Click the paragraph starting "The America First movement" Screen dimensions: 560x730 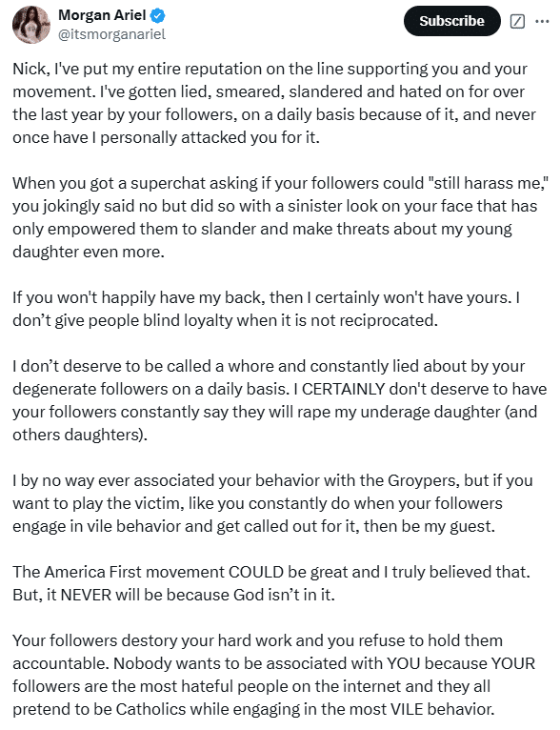pos(271,583)
